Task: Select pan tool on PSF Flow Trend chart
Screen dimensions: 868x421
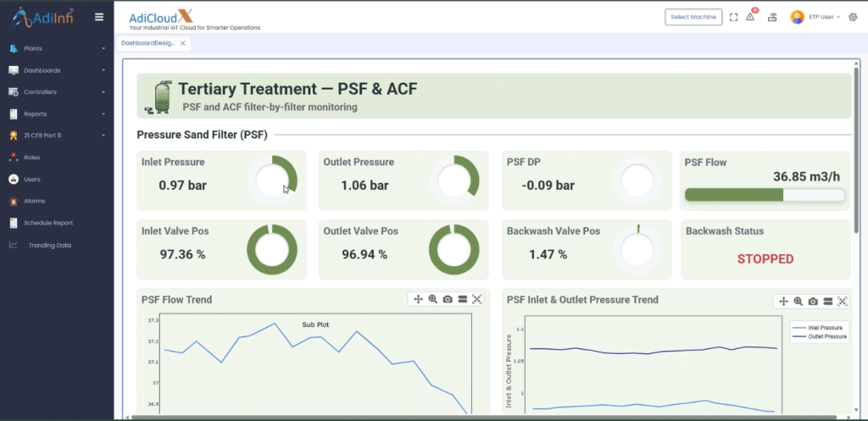Action: click(419, 299)
